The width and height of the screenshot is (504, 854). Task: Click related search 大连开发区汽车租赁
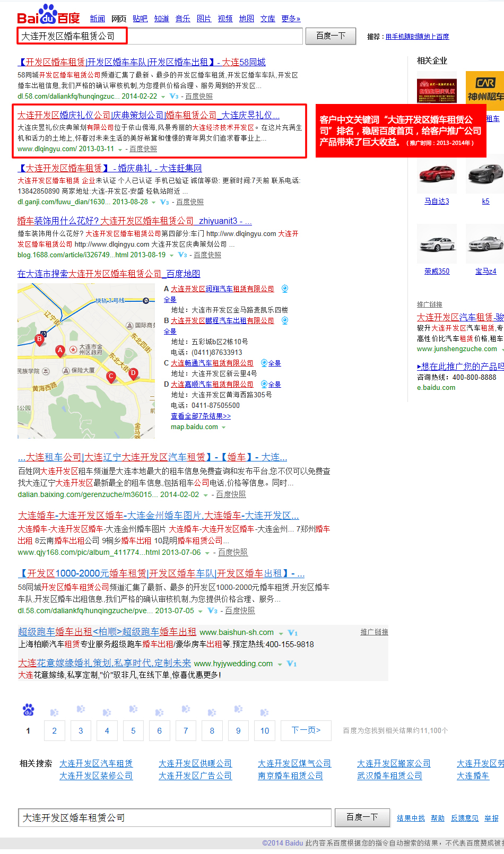tap(96, 763)
